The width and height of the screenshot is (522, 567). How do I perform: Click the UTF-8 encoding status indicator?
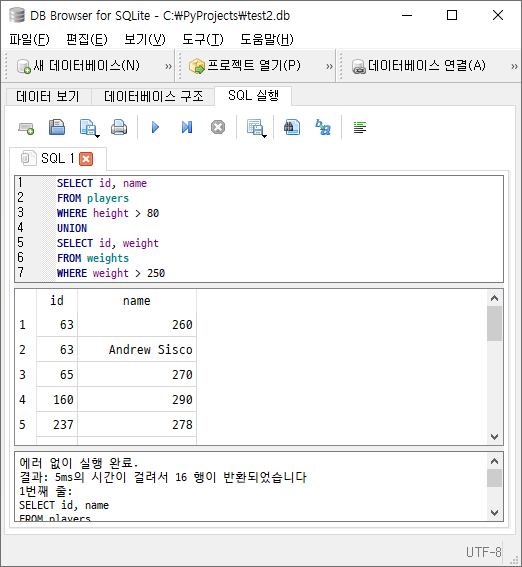[484, 552]
